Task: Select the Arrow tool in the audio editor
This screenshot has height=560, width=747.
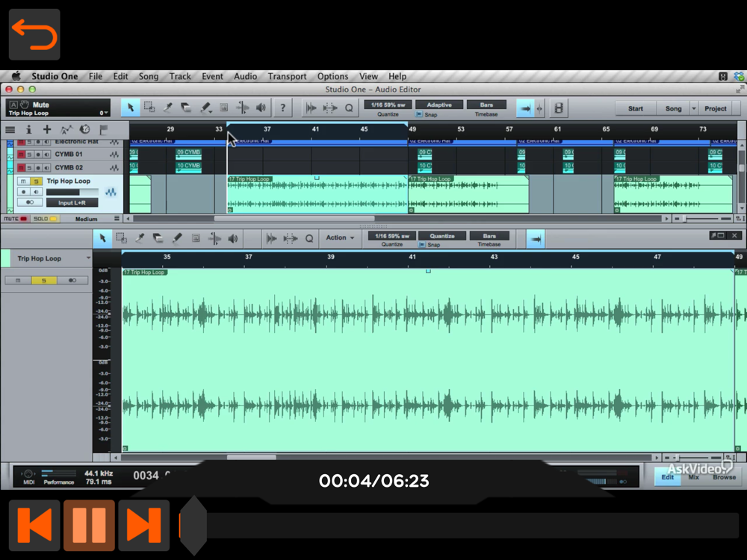Action: (102, 238)
